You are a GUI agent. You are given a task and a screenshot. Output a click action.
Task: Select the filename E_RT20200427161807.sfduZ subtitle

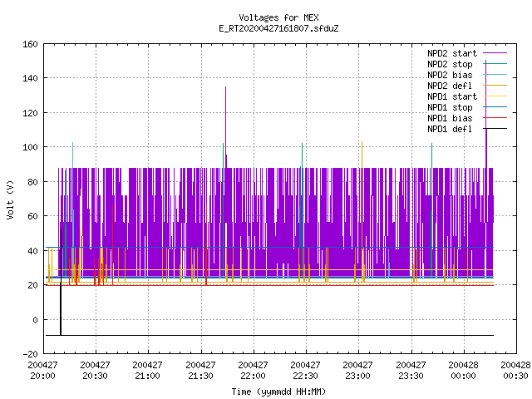278,28
